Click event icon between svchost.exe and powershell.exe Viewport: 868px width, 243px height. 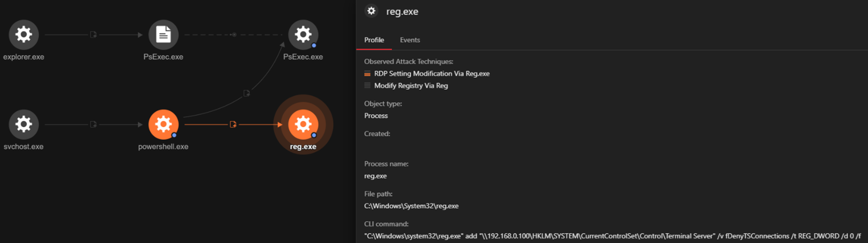93,125
